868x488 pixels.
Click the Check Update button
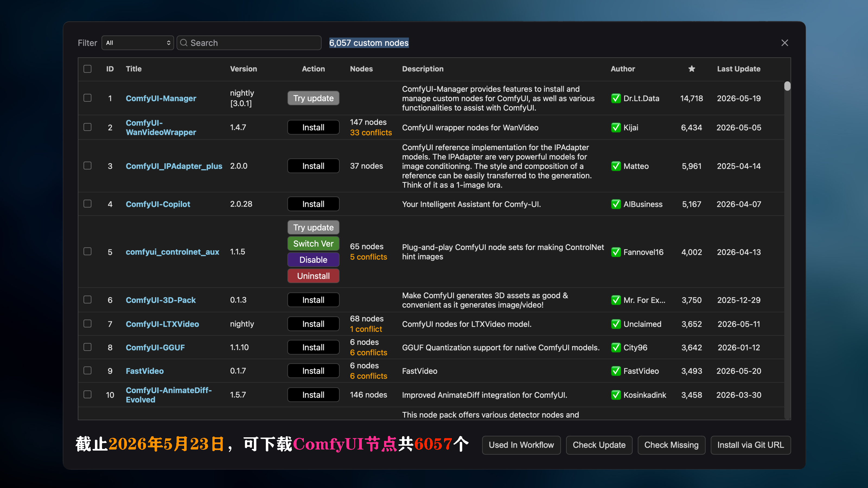(599, 445)
